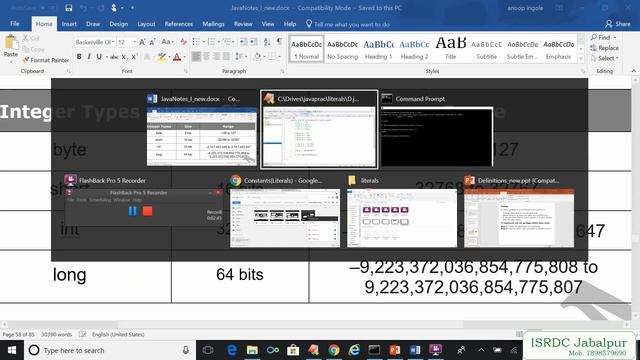The width and height of the screenshot is (640, 360).
Task: Increase paragraph indent
Action: click(253, 42)
